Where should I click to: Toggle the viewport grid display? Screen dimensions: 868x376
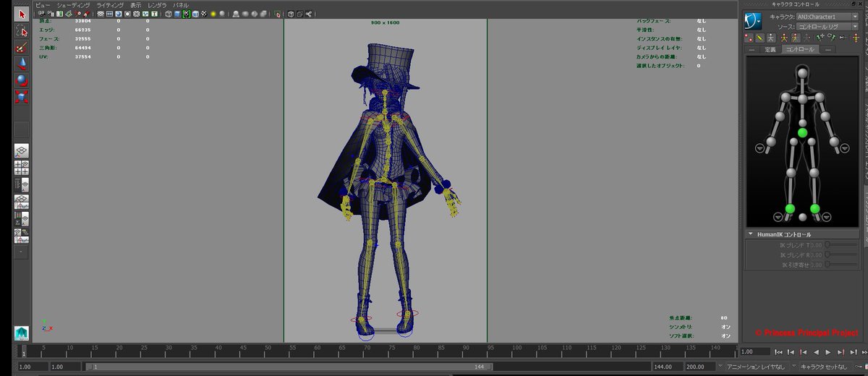point(101,13)
